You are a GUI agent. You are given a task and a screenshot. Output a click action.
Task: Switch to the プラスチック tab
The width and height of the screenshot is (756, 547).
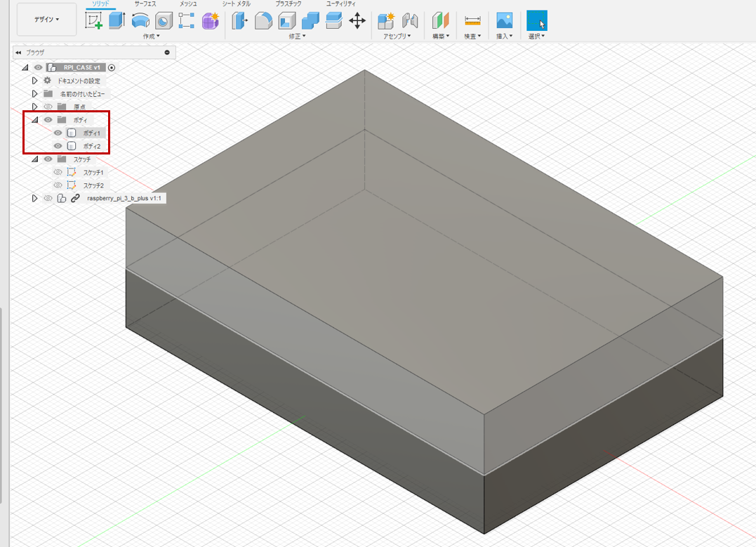(x=289, y=4)
